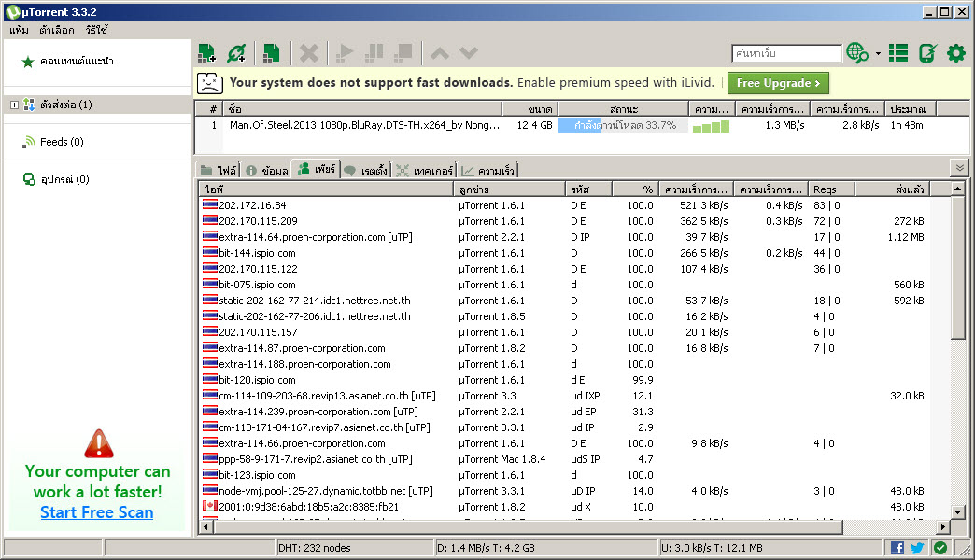
Task: Switch to the ไฟล์ (Files) tab
Action: coord(219,170)
